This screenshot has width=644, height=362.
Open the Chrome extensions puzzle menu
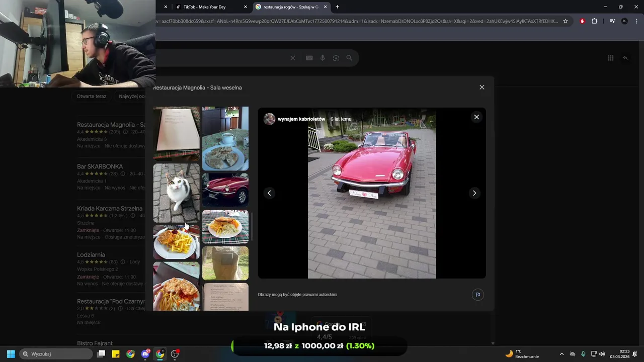[595, 21]
